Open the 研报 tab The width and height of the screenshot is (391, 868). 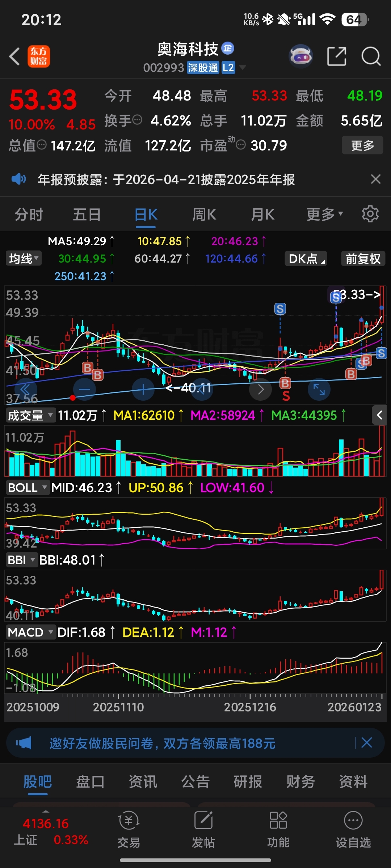click(248, 782)
